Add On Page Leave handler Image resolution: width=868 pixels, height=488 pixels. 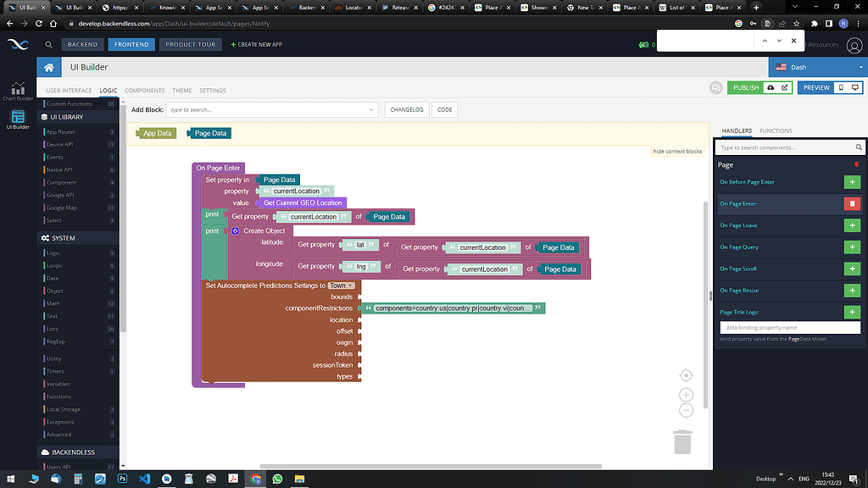(x=852, y=225)
